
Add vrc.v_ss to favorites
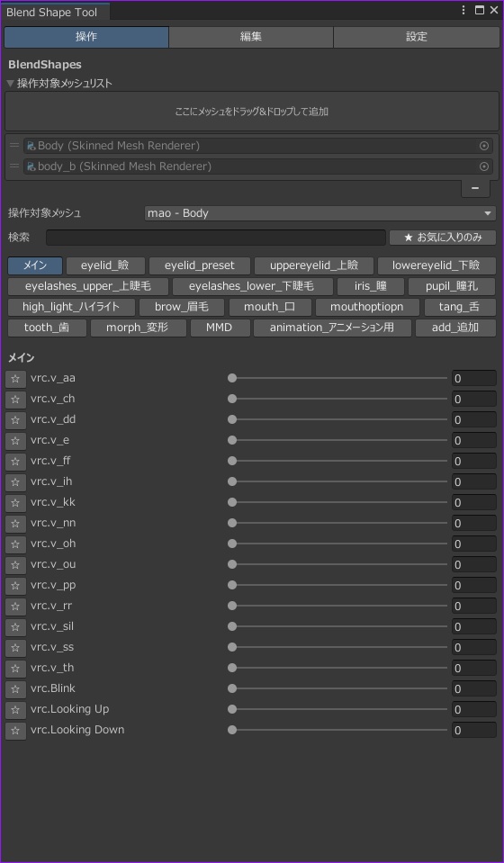pyautogui.click(x=15, y=648)
